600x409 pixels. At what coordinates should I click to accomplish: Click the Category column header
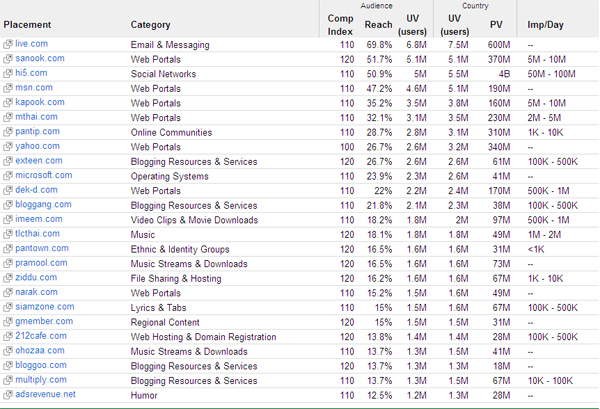150,25
